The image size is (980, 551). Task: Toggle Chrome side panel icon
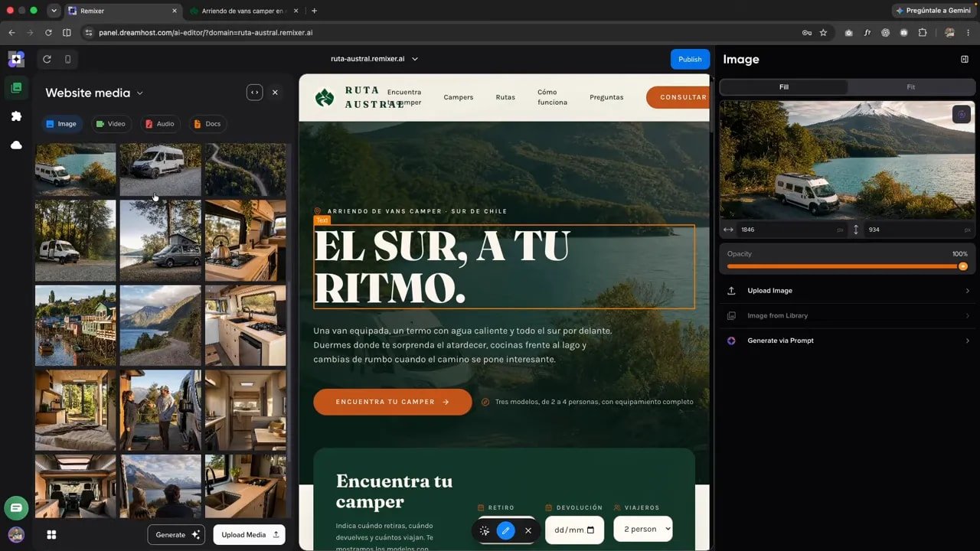pos(67,33)
